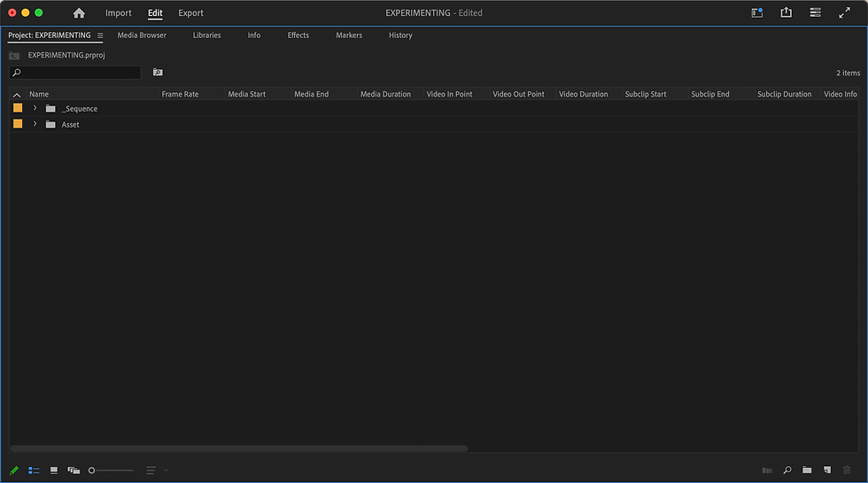Sort by the Subclip Duration column
This screenshot has width=868, height=483.
coord(785,94)
